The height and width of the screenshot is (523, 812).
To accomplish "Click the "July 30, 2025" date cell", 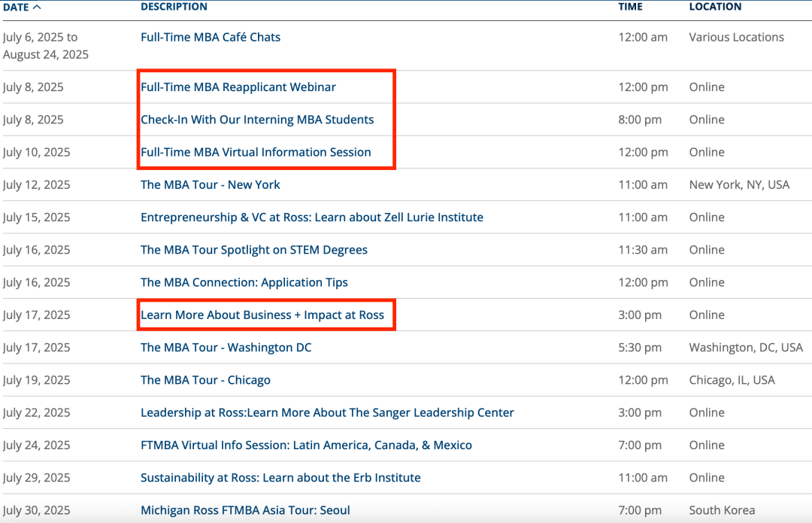I will (36, 510).
